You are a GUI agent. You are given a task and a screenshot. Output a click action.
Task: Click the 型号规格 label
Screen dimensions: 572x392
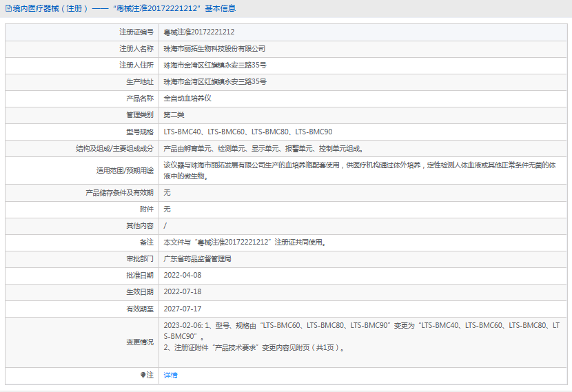[x=140, y=132]
